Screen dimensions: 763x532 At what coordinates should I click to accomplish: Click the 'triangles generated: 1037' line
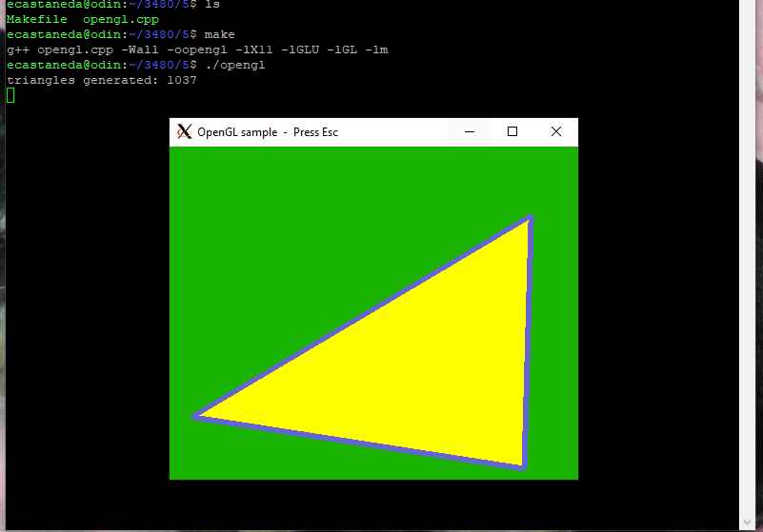pyautogui.click(x=102, y=80)
